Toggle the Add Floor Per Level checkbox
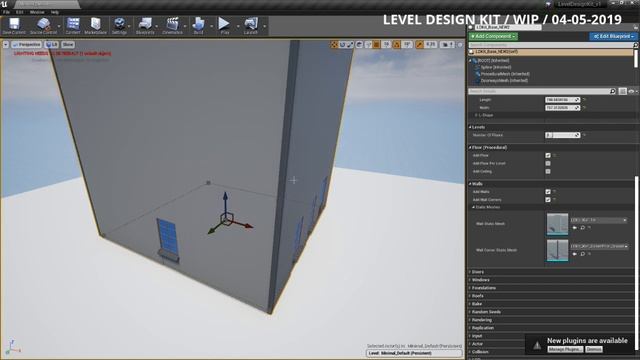640x360 pixels. tap(548, 163)
